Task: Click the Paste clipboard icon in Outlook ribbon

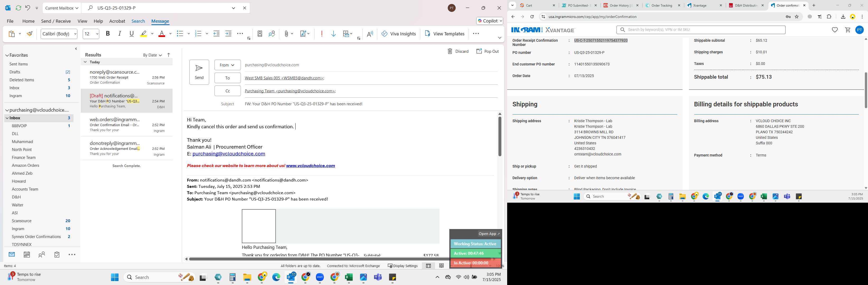Action: tap(11, 34)
